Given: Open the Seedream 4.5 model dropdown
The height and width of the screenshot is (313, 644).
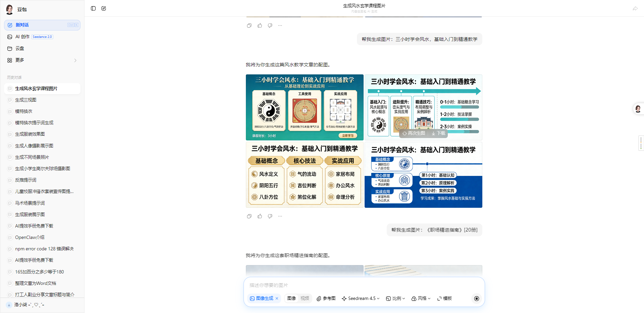Looking at the screenshot, I should pos(361,298).
